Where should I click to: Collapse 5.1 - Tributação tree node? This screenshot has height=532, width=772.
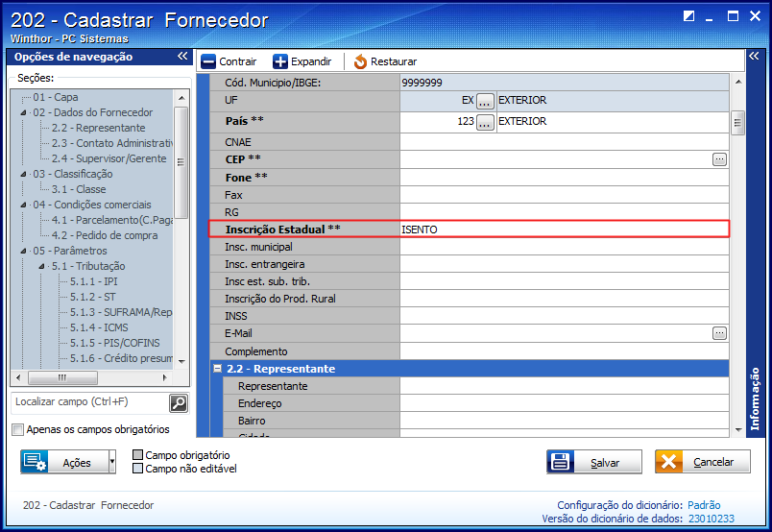42,267
